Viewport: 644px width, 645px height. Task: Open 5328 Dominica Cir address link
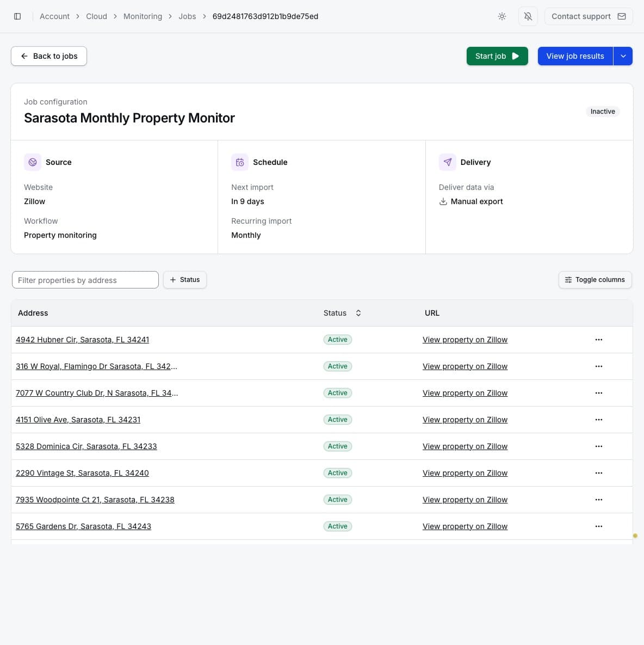point(86,446)
